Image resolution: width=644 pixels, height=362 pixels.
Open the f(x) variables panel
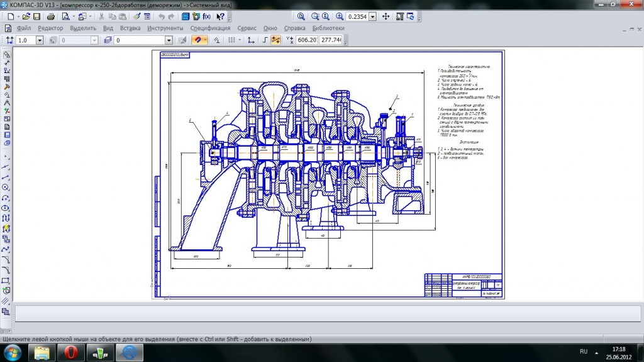click(206, 16)
